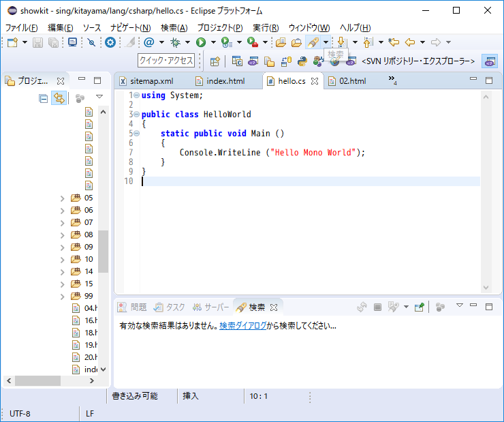Click the blue gear toolbar icon
504x422 pixels.
tap(110, 42)
